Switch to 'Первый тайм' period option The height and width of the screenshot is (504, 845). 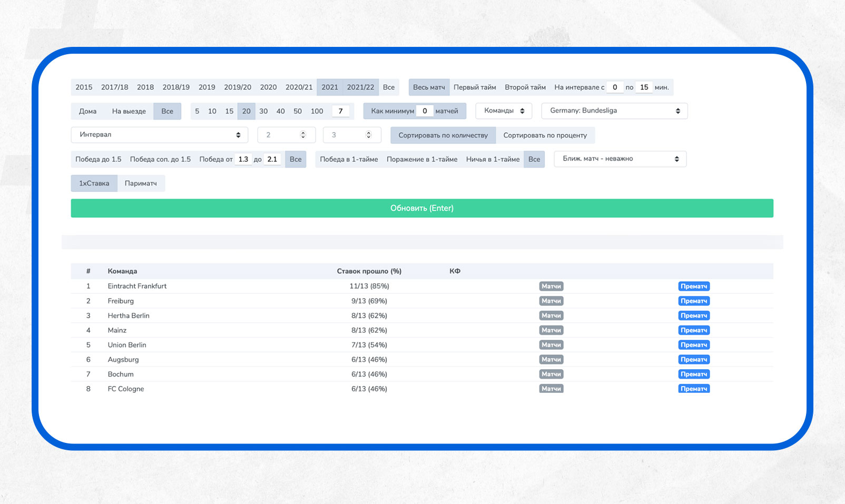coord(475,87)
